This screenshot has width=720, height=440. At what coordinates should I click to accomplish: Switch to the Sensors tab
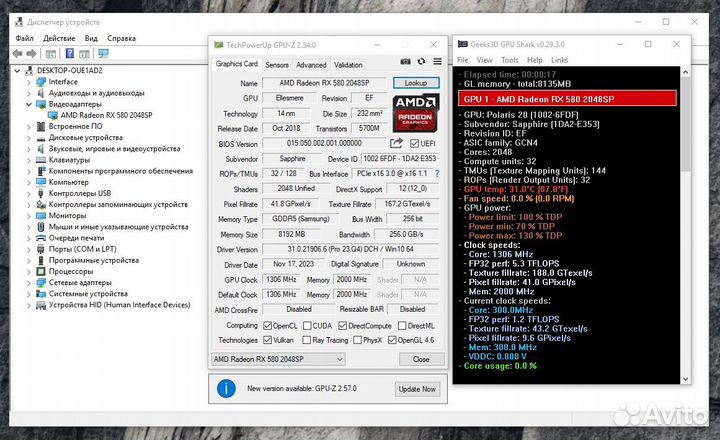pos(277,65)
